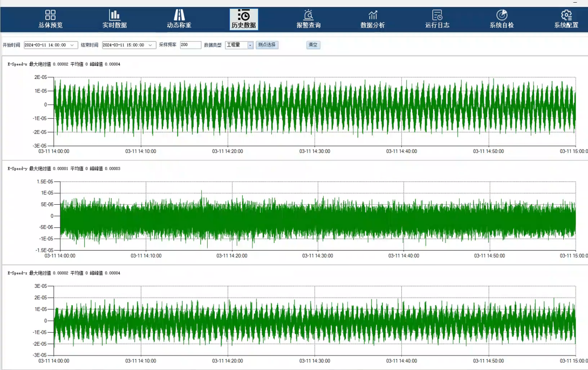The height and width of the screenshot is (370, 588).
Task: Click the 采样频率 input field showing 200
Action: 190,45
